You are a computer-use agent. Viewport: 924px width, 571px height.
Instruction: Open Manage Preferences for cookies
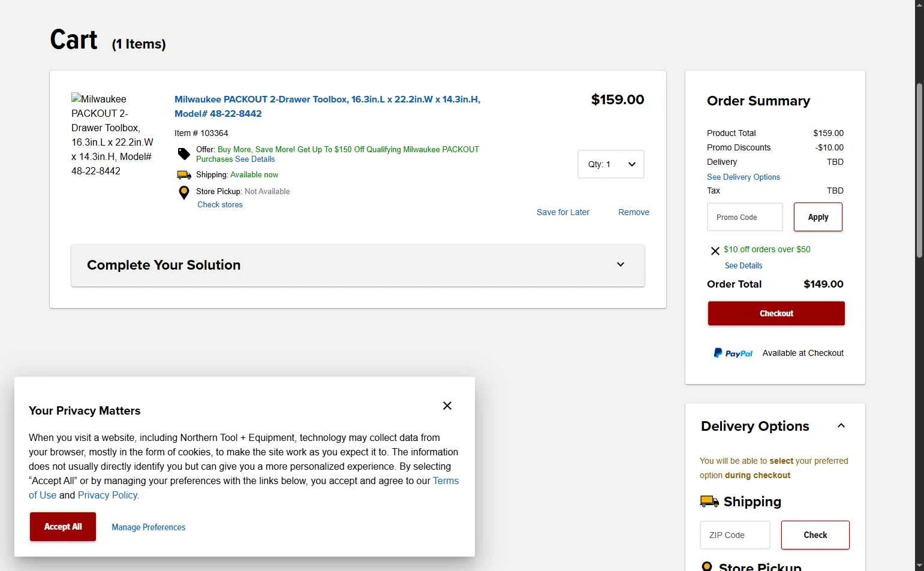tap(148, 527)
